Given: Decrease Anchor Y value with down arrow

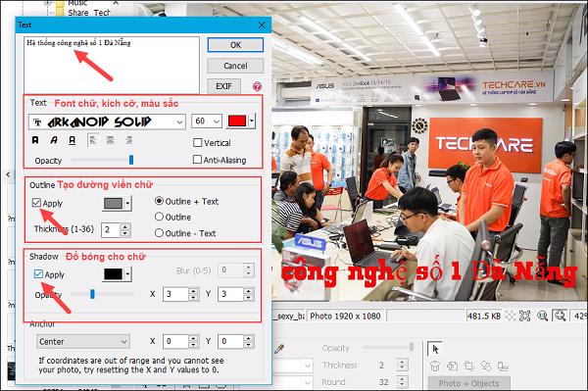Looking at the screenshot, I should (248, 345).
